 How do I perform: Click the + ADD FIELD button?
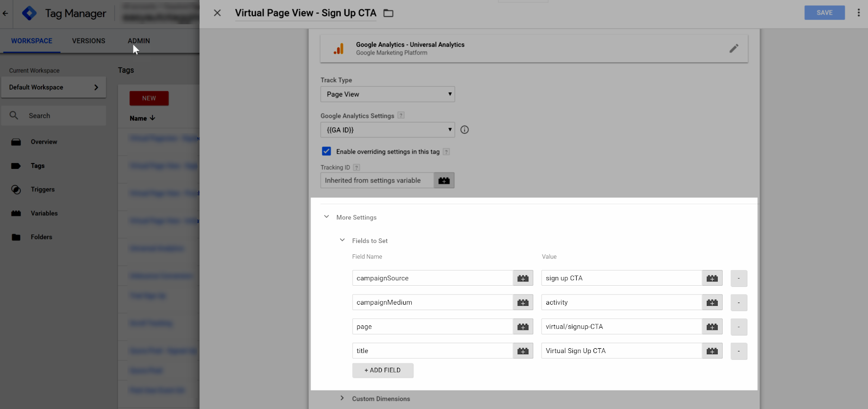[x=382, y=370]
